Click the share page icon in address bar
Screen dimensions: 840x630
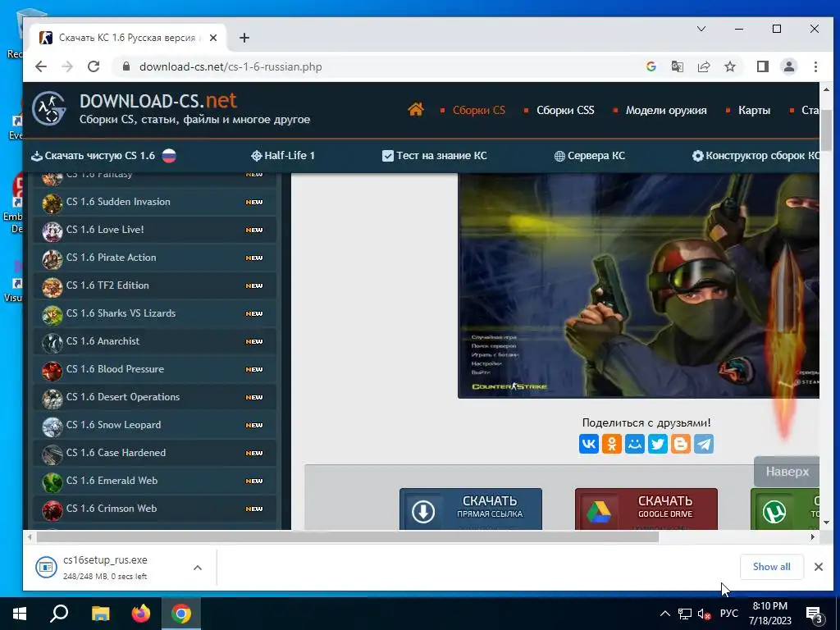[704, 66]
